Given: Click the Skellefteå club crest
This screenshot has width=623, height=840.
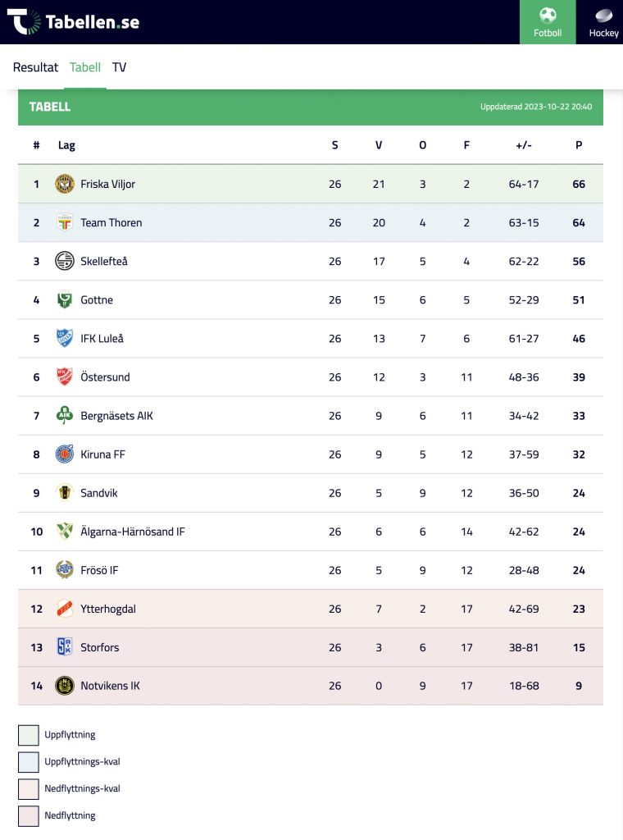Looking at the screenshot, I should (x=65, y=261).
